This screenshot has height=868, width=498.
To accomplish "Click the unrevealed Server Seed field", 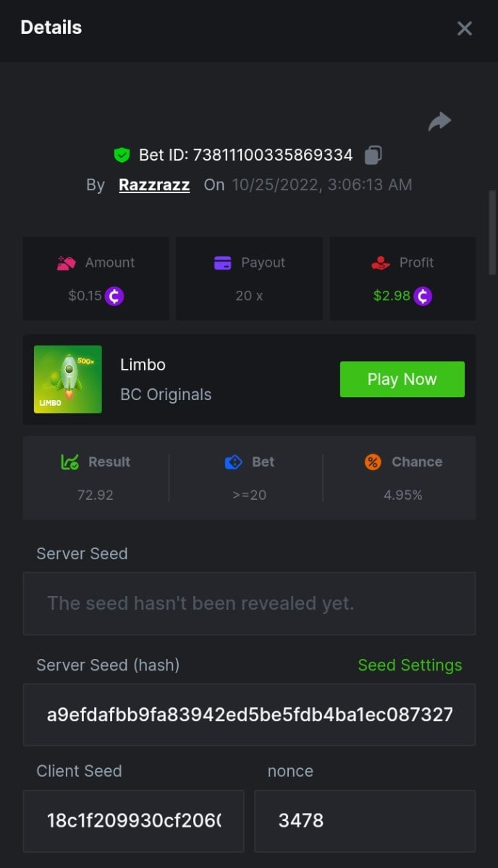I will [x=249, y=603].
